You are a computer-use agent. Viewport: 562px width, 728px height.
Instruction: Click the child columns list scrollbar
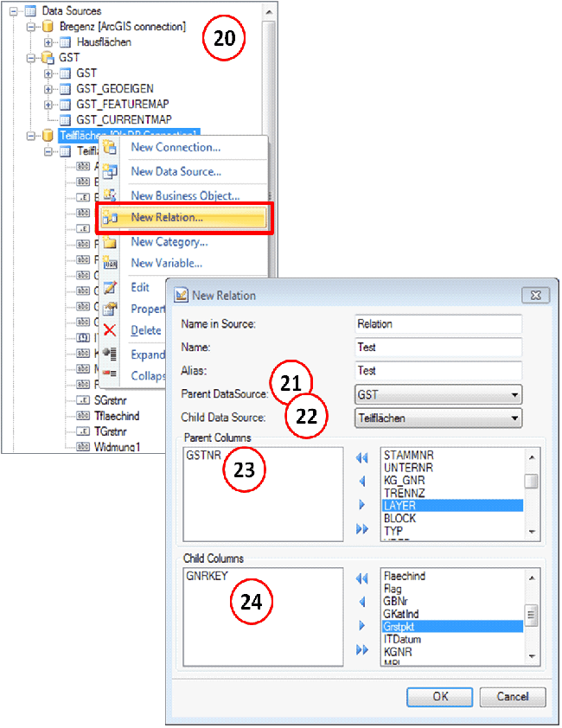coord(532,616)
